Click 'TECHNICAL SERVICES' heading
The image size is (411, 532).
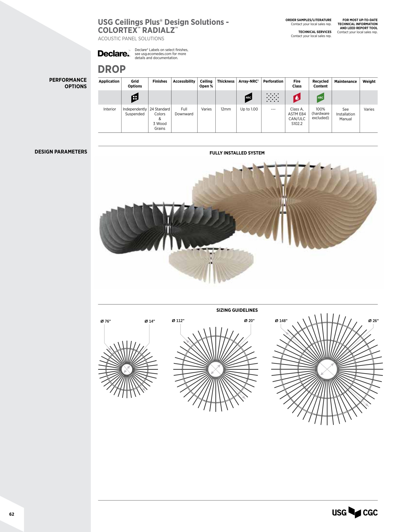coord(315,32)
